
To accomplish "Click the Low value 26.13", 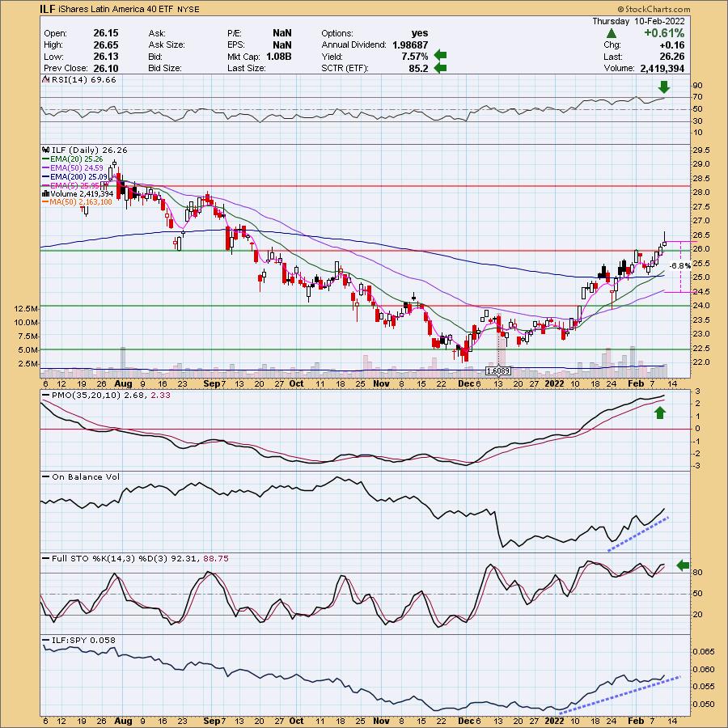I will pos(106,57).
